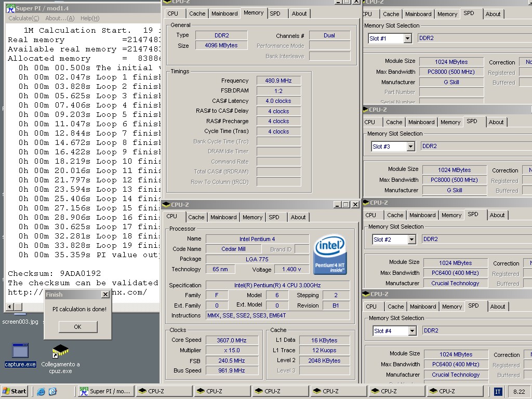
Task: Open SPD tab in the Timings CPU-Z window
Action: coord(275,14)
